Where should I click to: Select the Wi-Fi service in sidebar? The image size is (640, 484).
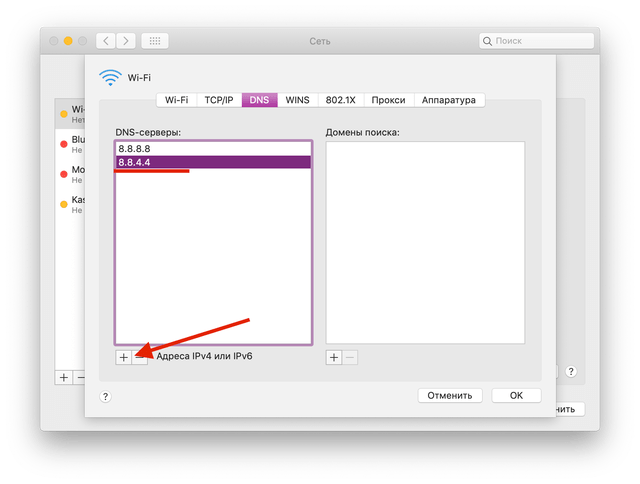point(70,114)
